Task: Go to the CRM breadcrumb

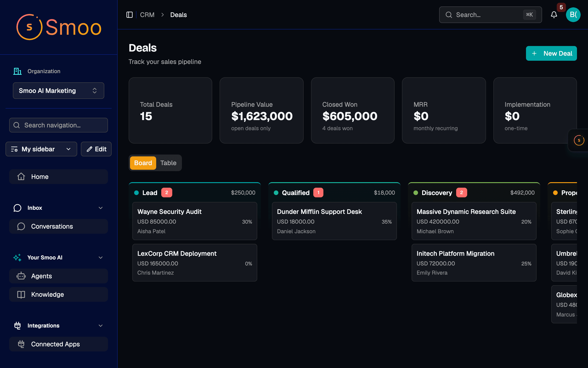Action: [147, 15]
